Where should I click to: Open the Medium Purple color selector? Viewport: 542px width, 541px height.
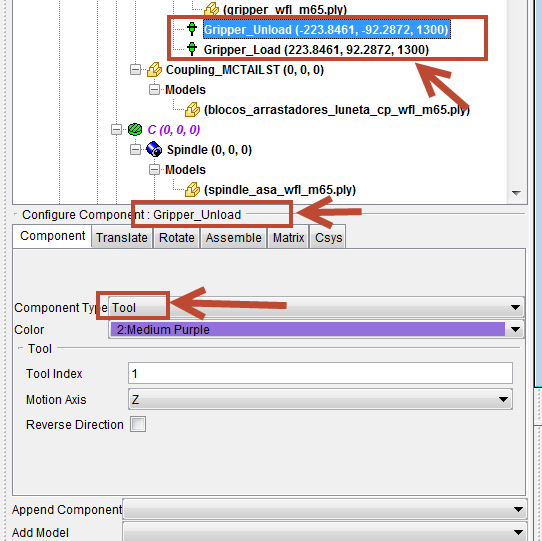point(316,329)
